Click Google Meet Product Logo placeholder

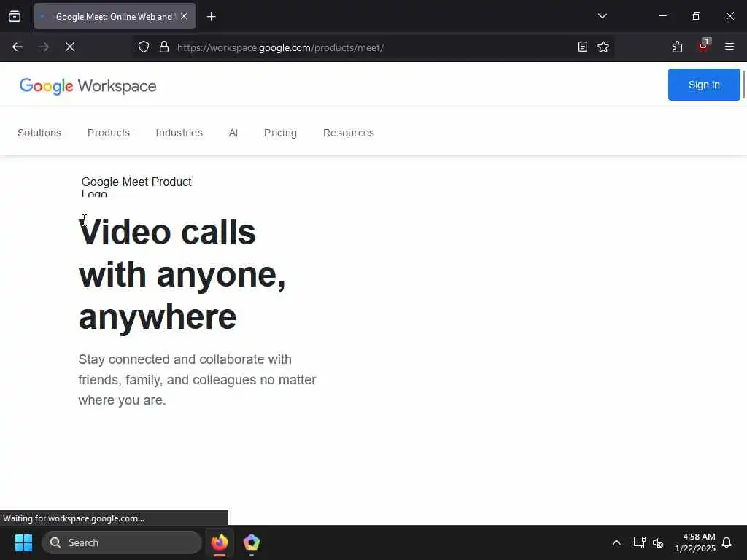click(136, 186)
